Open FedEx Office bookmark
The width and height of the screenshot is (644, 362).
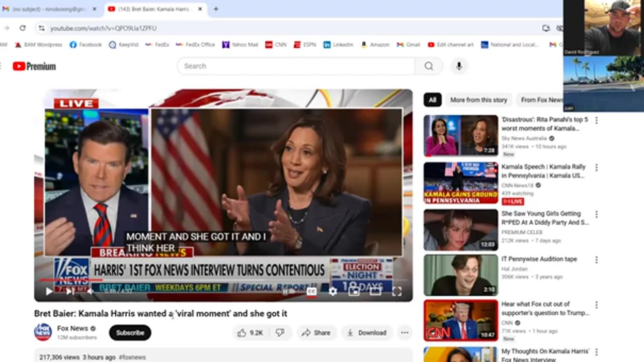click(195, 45)
